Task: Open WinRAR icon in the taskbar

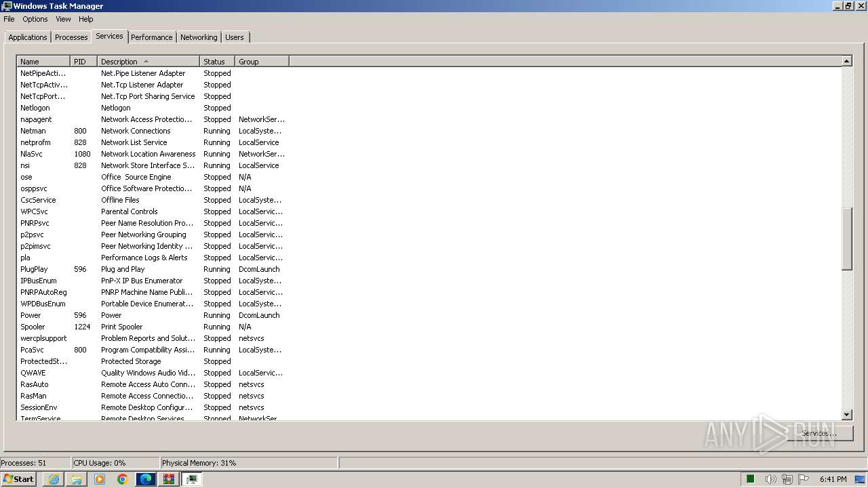Action: coord(169,479)
